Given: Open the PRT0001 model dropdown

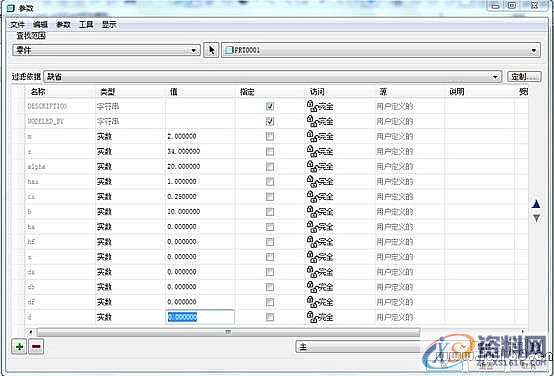Looking at the screenshot, I should pyautogui.click(x=381, y=50).
